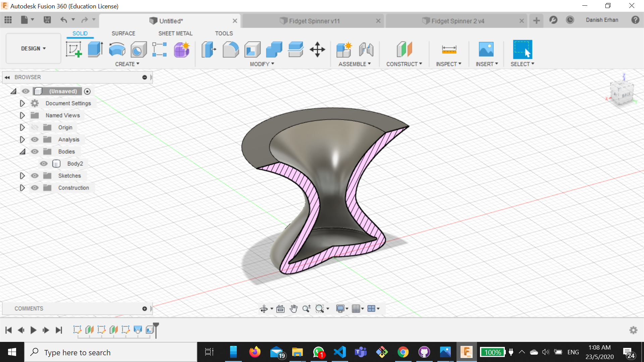The width and height of the screenshot is (644, 362).
Task: Open the Job Status clock icon
Action: 570,20
